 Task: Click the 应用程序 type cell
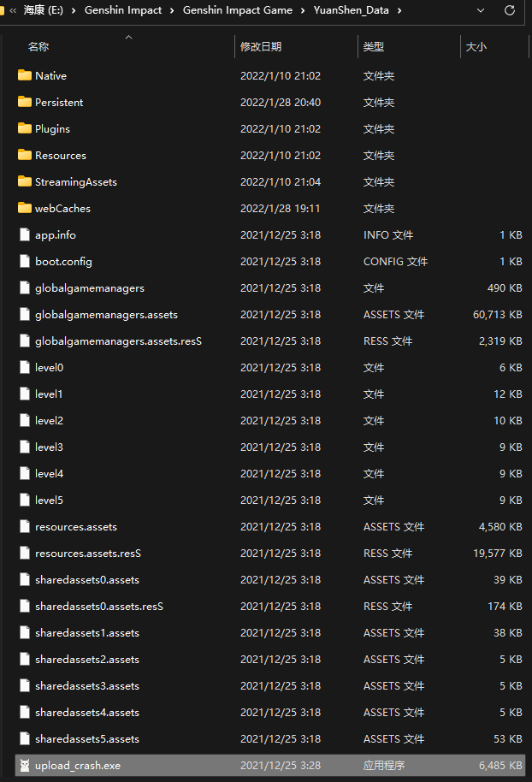[x=384, y=765]
